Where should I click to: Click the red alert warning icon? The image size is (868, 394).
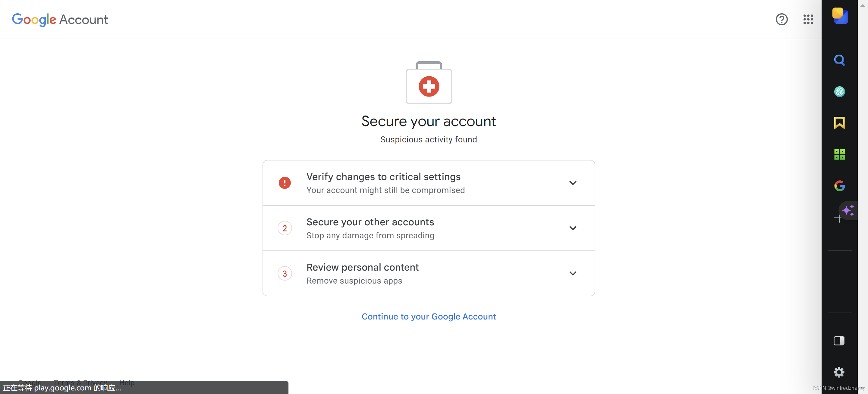point(285,183)
